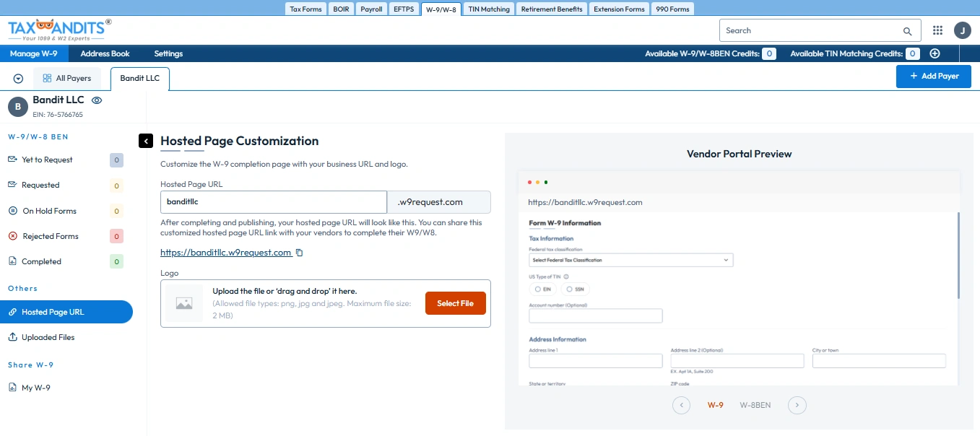Open Federal Tax Classification dropdown
Viewport: 980px width, 436px height.
(630, 260)
